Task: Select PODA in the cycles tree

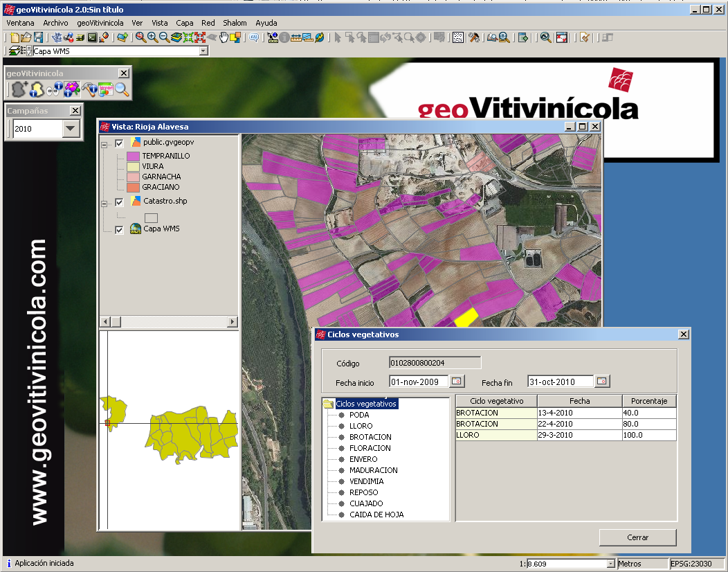Action: 359,415
